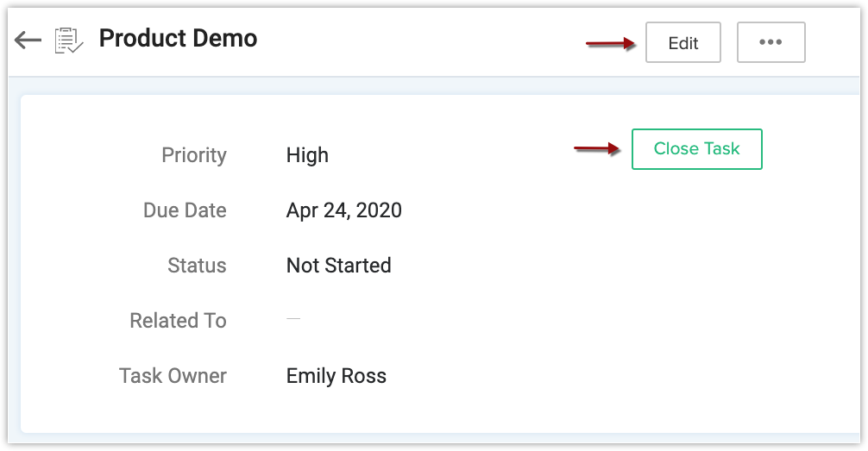
Task: Open the three-dot more options menu
Action: (771, 42)
